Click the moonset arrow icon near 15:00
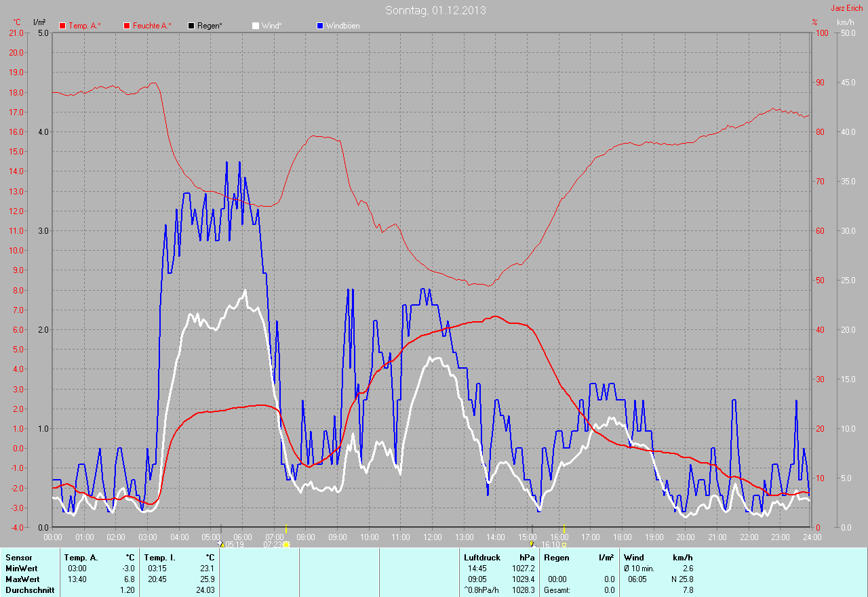 (x=532, y=544)
